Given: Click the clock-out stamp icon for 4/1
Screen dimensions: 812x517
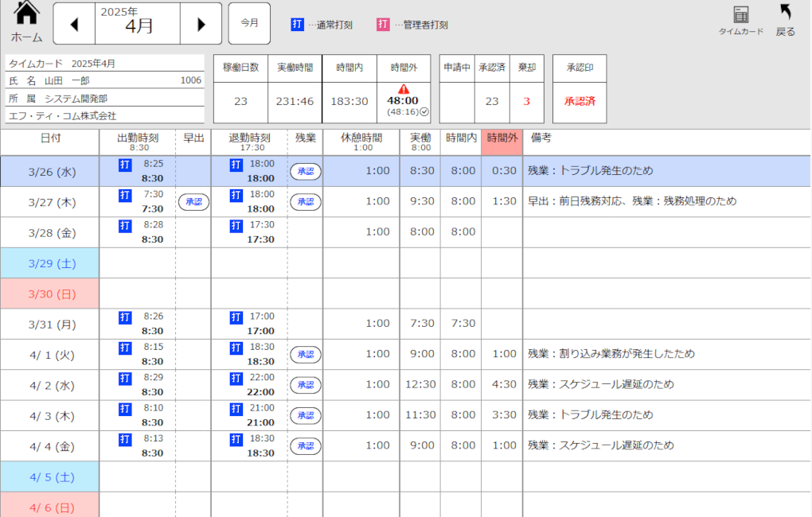Looking at the screenshot, I should click(x=236, y=348).
